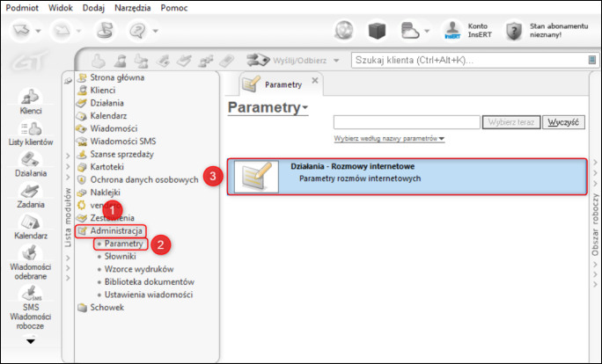
Task: Click the Działania sidebar icon
Action: (x=31, y=164)
